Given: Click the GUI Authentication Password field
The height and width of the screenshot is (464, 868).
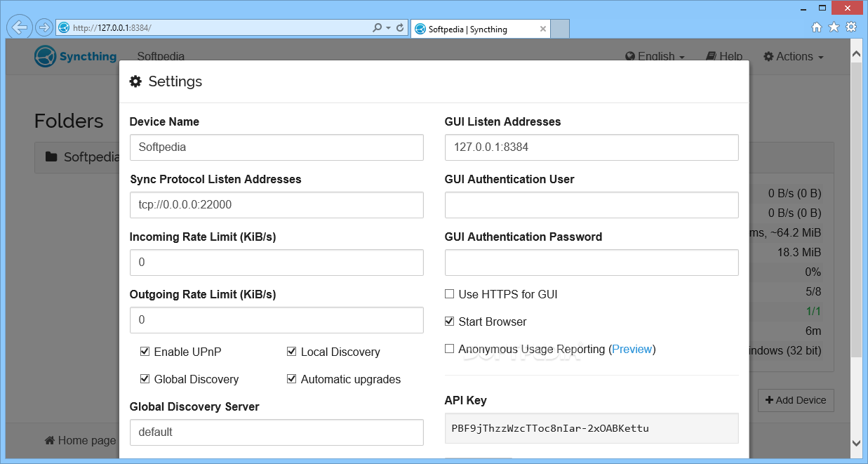Looking at the screenshot, I should click(592, 263).
